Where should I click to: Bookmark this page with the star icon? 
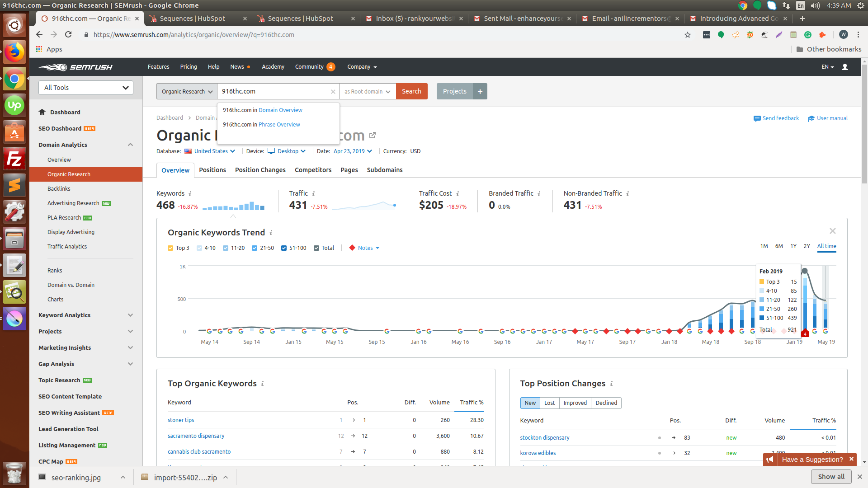click(688, 35)
